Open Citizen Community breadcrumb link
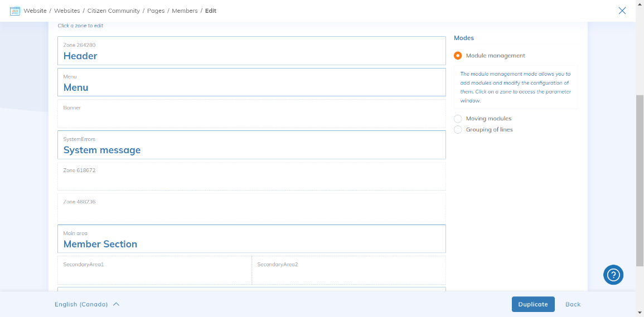Image resolution: width=644 pixels, height=317 pixels. pyautogui.click(x=113, y=11)
